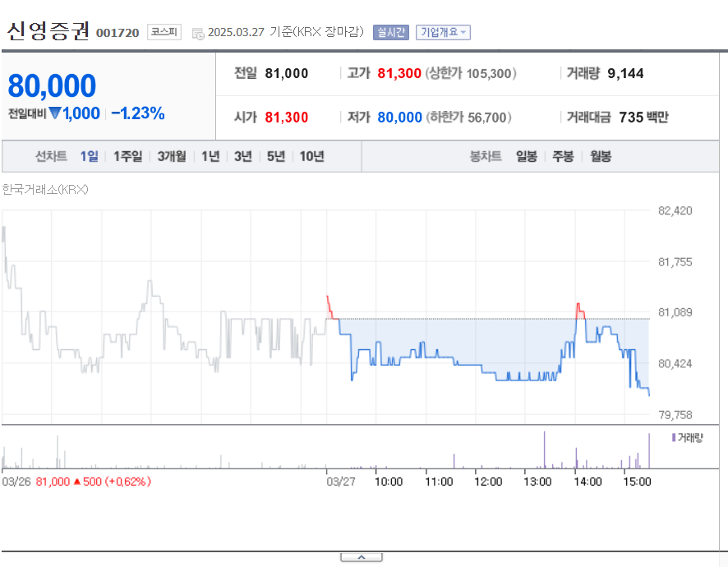Image resolution: width=728 pixels, height=567 pixels.
Task: Open the 기업개요 dropdown
Action: coord(443,32)
